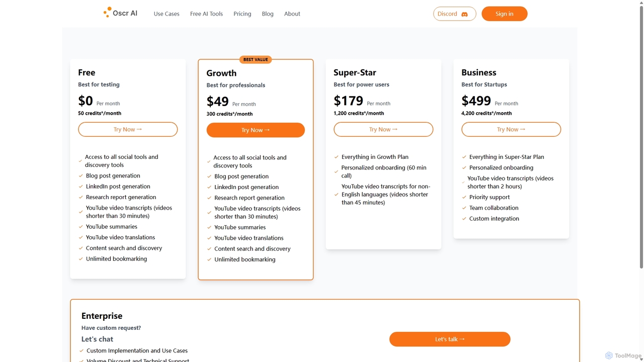Click 'Best for power users' subtitle
This screenshot has height=362, width=644.
point(361,84)
